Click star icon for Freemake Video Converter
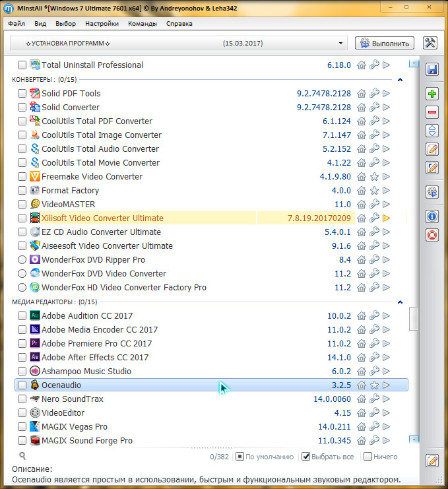Viewport: 448px width, 489px height. [374, 176]
